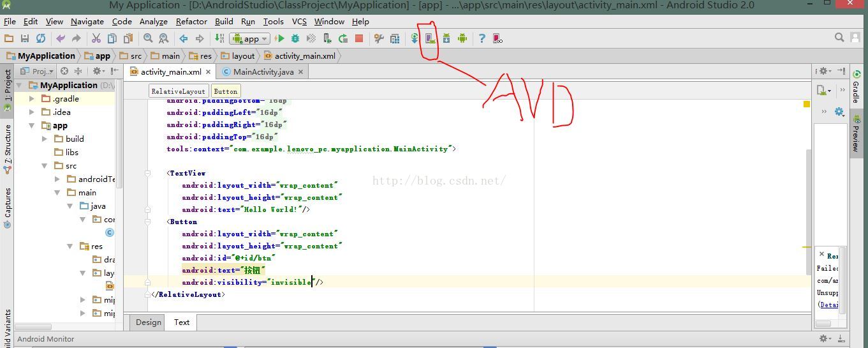Click the green Run app button
The width and height of the screenshot is (868, 348).
279,38
